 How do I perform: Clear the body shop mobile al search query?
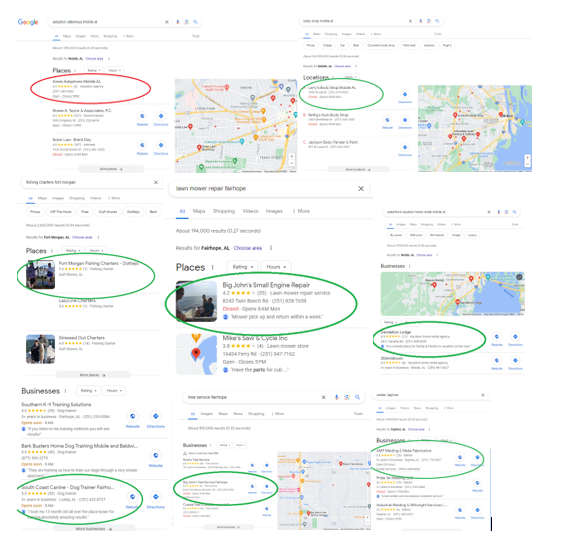(x=410, y=21)
